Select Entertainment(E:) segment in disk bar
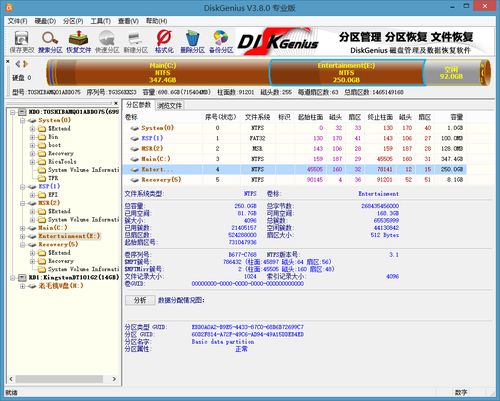Viewport: 500px width, 401px height. coord(346,73)
